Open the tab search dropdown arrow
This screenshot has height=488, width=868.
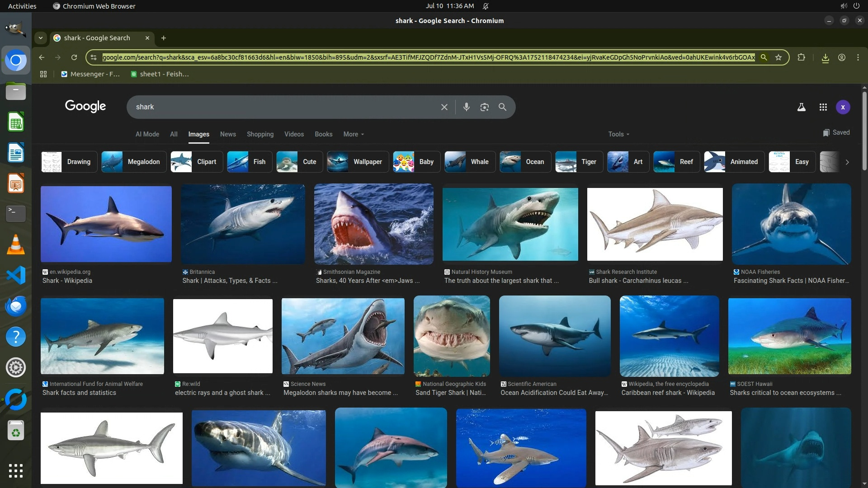tap(41, 38)
